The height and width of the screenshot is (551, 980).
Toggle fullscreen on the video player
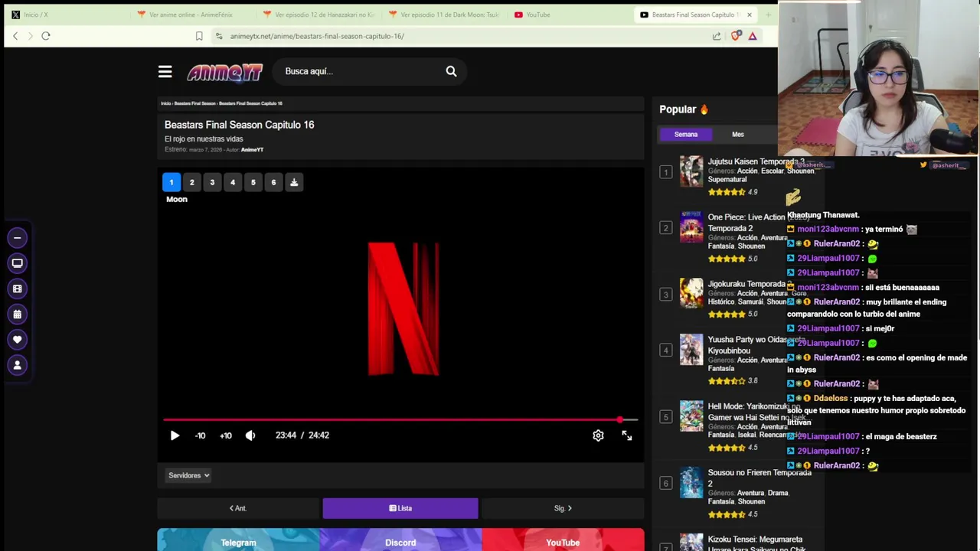tap(627, 435)
